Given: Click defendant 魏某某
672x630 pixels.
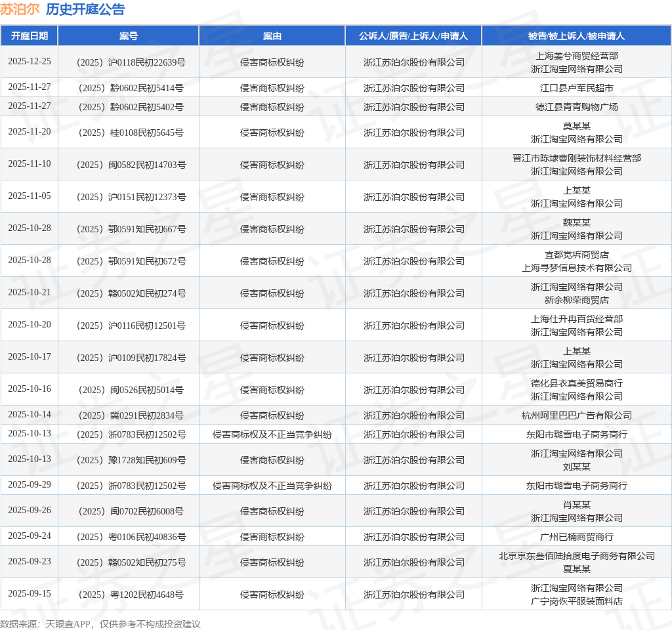Looking at the screenshot, I should click(x=577, y=222).
